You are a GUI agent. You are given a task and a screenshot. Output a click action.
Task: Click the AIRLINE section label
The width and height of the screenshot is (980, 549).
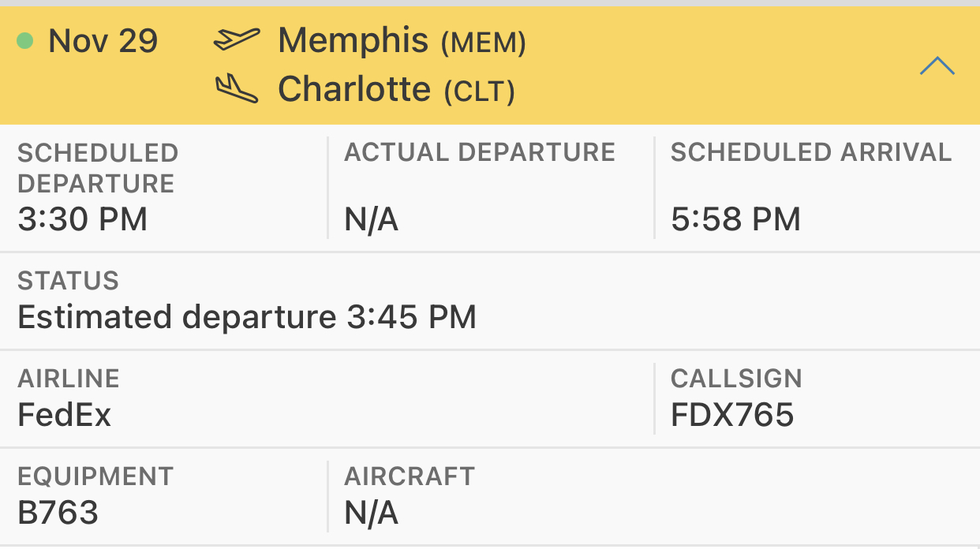pos(69,379)
